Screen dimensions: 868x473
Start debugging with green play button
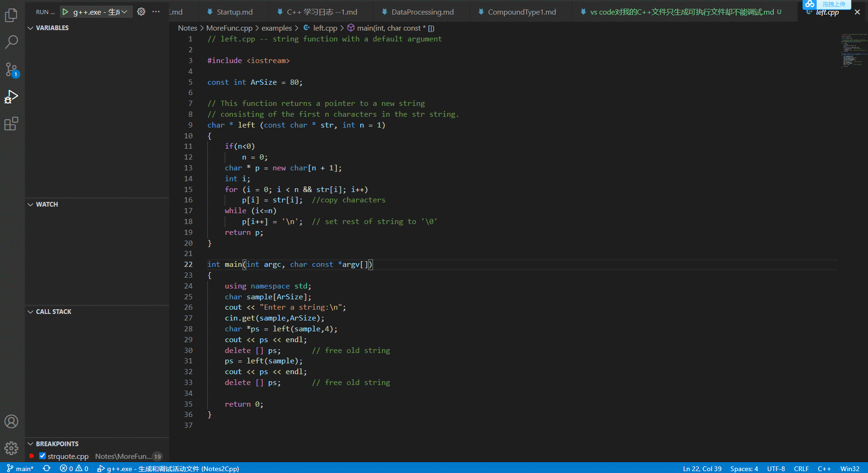coord(65,12)
